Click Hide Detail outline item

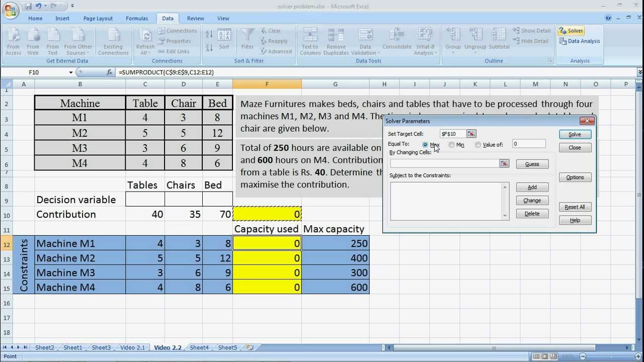[530, 41]
